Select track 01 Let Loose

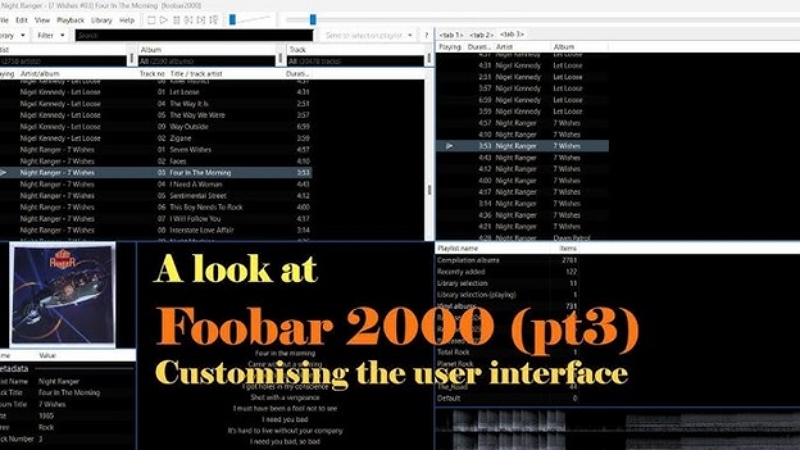pos(156,92)
